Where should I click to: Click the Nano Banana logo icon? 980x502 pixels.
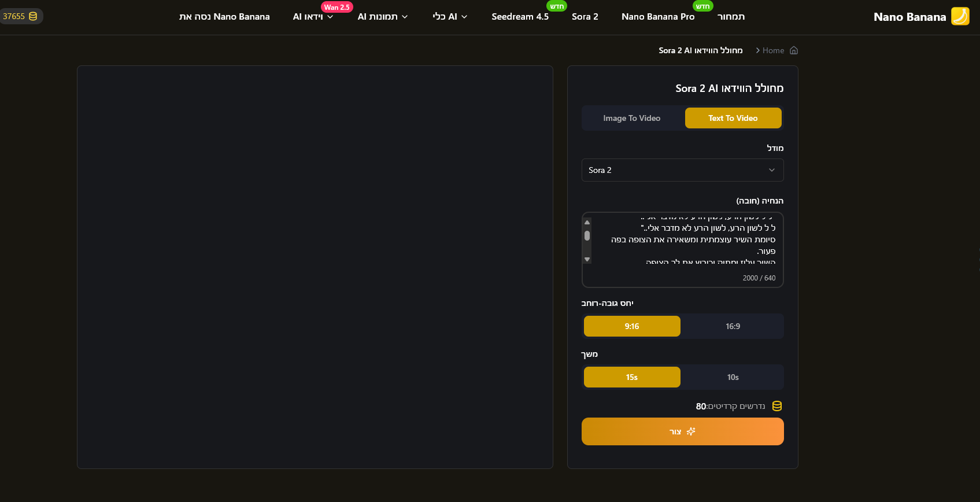pos(960,16)
